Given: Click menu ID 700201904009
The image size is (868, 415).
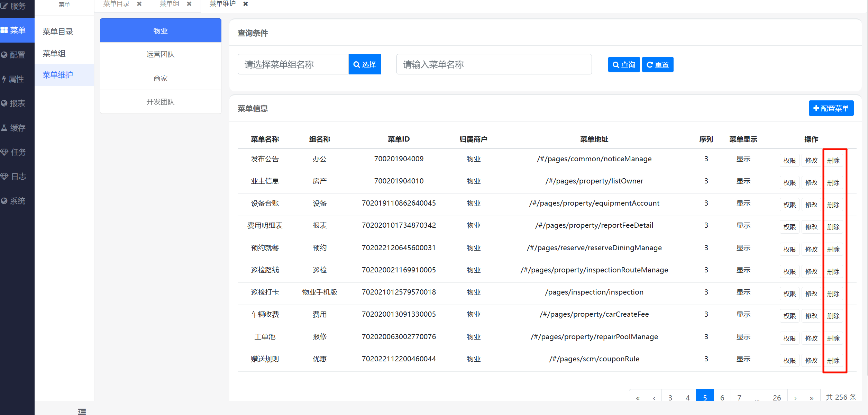Looking at the screenshot, I should [x=399, y=159].
